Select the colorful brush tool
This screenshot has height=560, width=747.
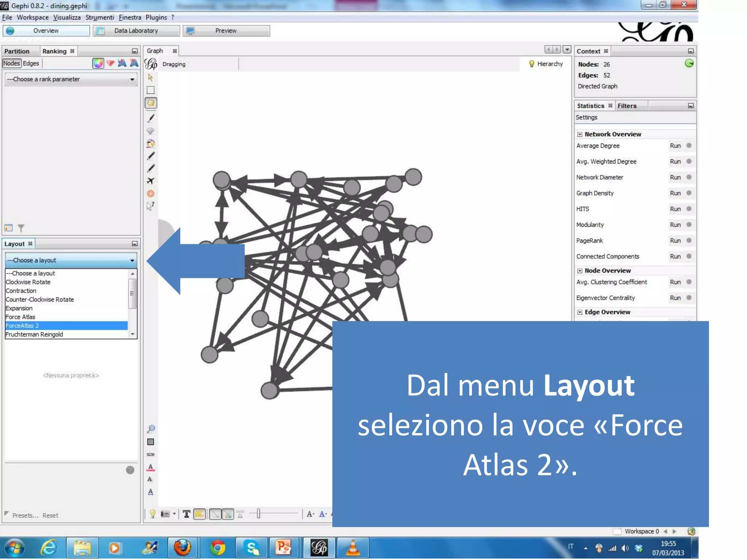click(151, 143)
